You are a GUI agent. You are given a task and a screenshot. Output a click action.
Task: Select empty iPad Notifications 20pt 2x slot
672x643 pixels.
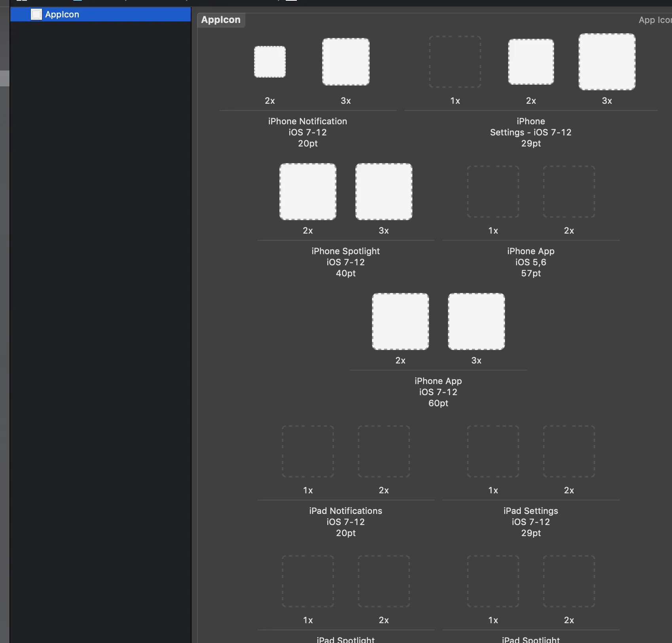coord(384,451)
